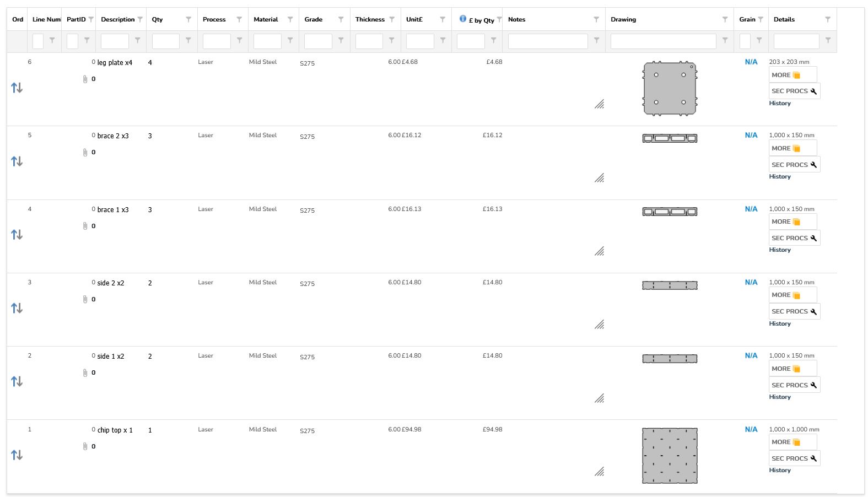Open filter icon in Material column header
This screenshot has height=497, width=868.
coord(290,19)
